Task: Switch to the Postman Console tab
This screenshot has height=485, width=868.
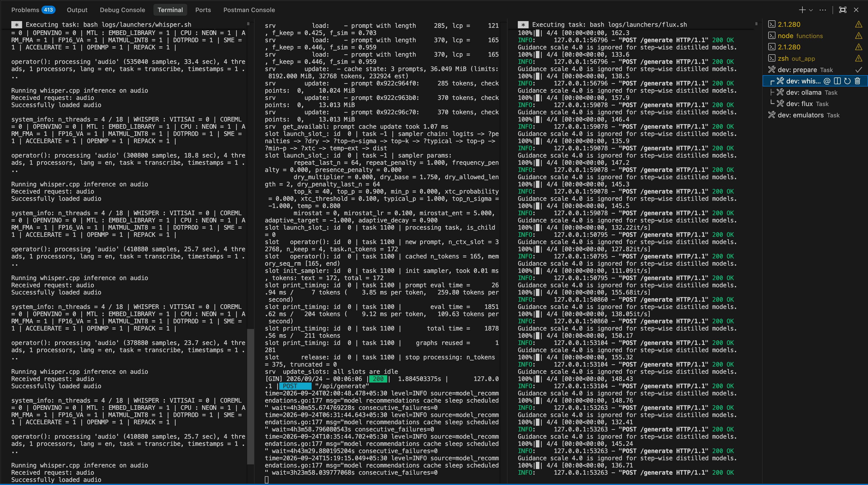Action: click(x=249, y=10)
